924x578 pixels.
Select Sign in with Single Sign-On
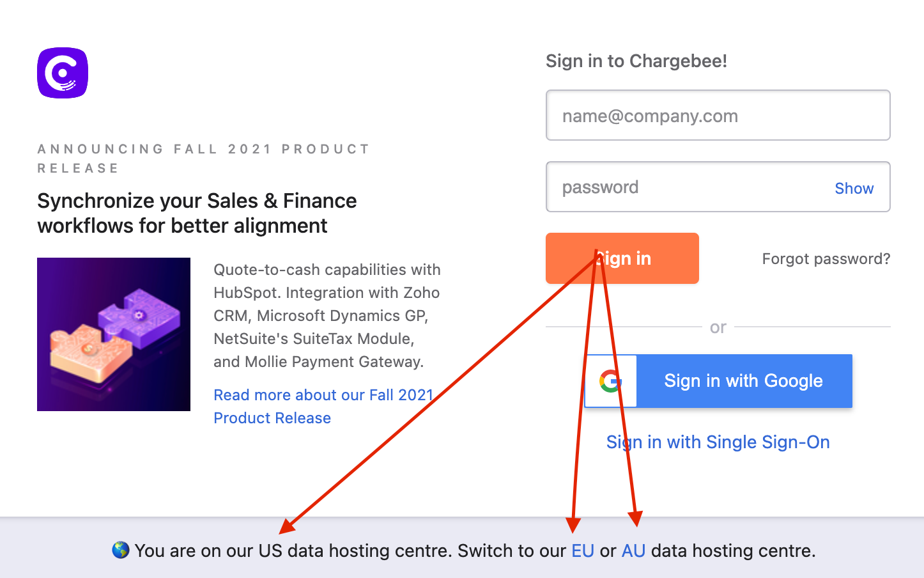coord(718,442)
